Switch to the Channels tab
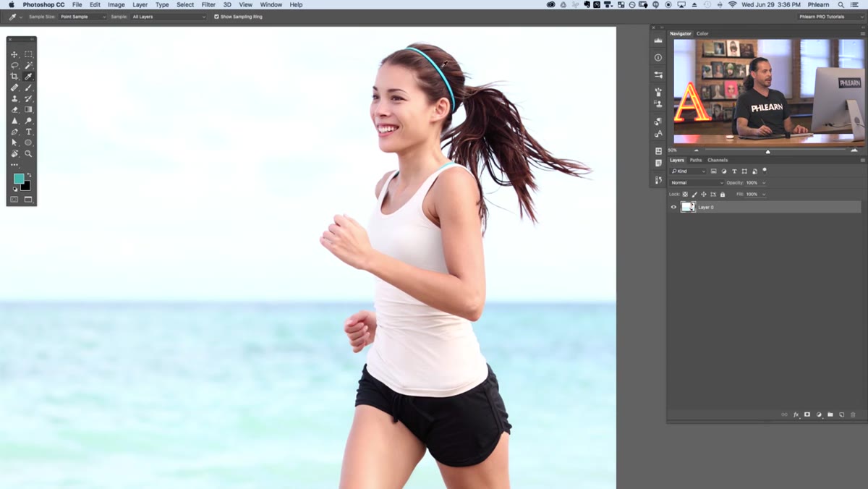Screen dimensions: 868x489 tap(718, 160)
